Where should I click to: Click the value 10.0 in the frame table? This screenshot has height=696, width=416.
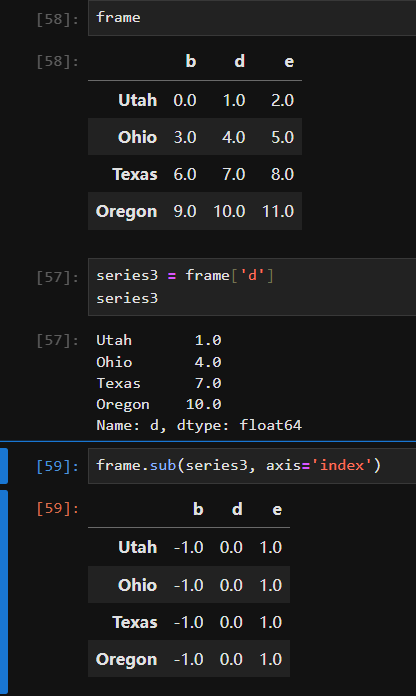[229, 211]
